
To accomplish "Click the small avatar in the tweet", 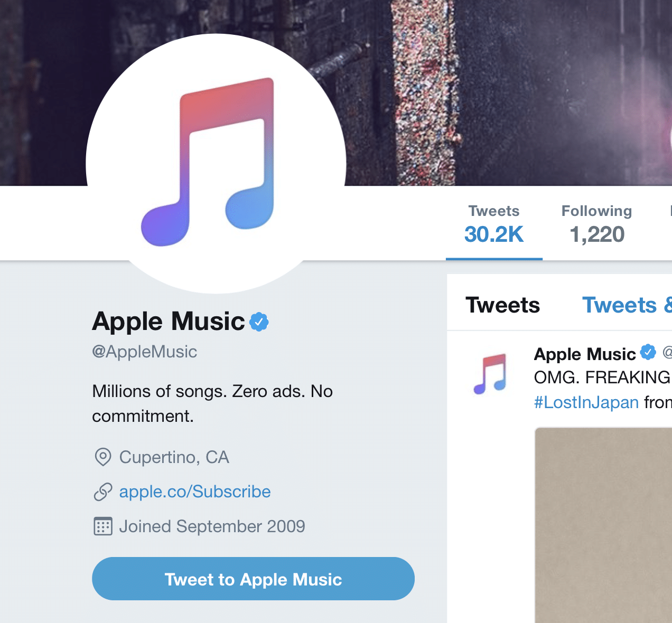I will pos(490,374).
